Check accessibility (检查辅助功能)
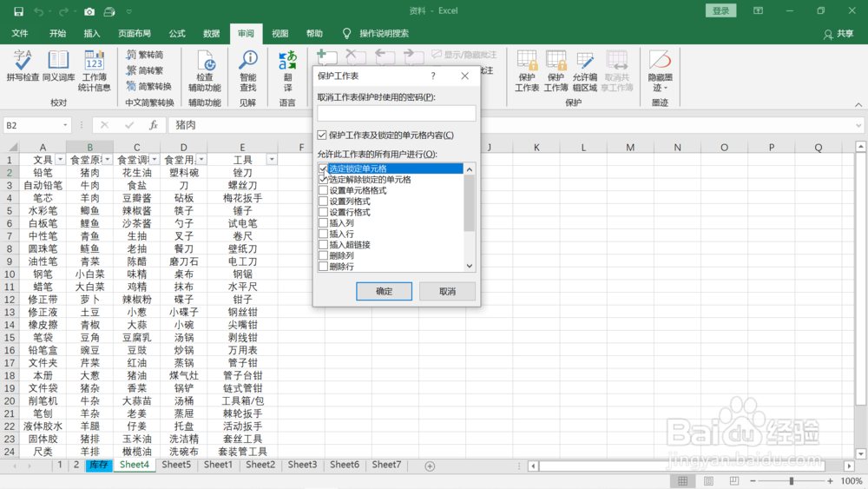Viewport: 868px width, 489px height. pos(205,71)
